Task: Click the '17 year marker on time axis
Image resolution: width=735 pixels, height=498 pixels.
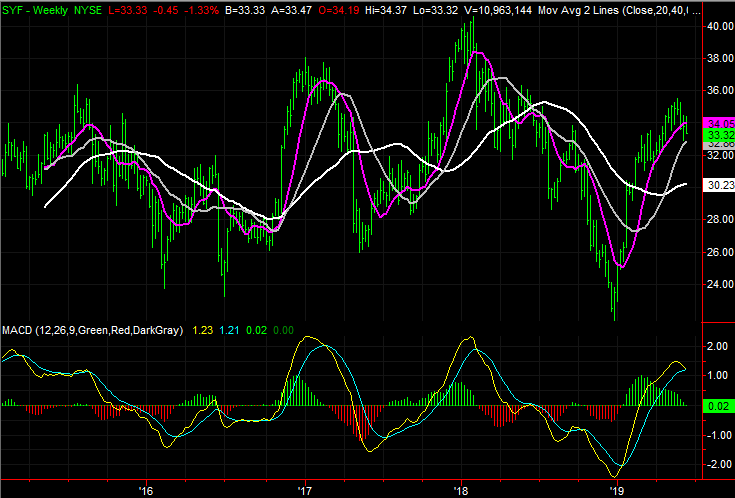Action: (x=305, y=491)
